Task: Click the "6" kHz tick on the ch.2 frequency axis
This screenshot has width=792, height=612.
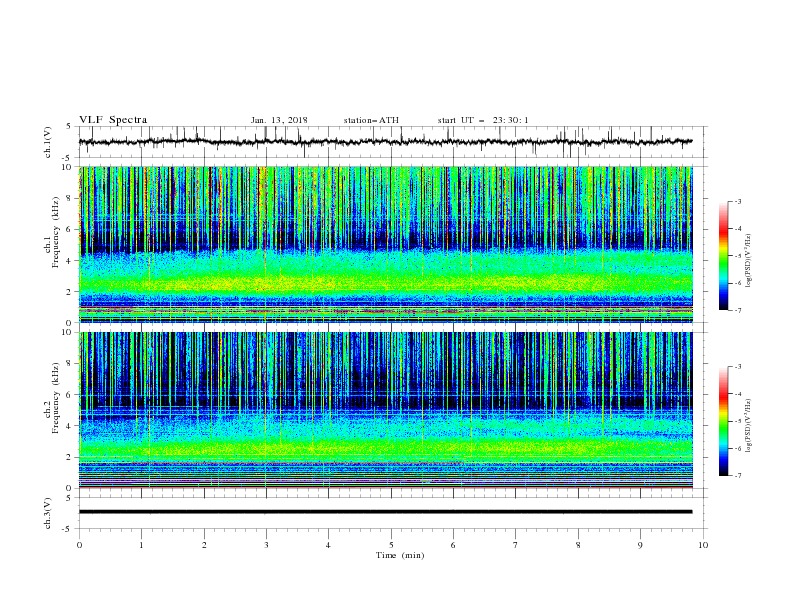Action: [x=70, y=395]
